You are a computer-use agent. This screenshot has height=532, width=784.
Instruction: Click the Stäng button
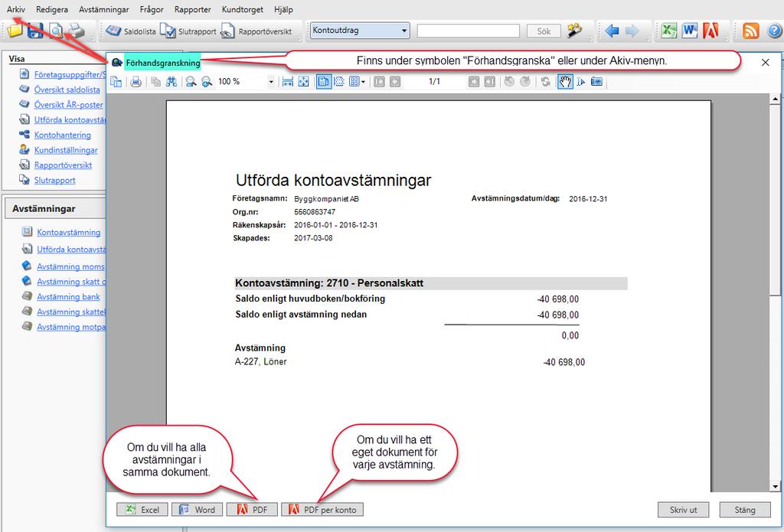(x=745, y=510)
